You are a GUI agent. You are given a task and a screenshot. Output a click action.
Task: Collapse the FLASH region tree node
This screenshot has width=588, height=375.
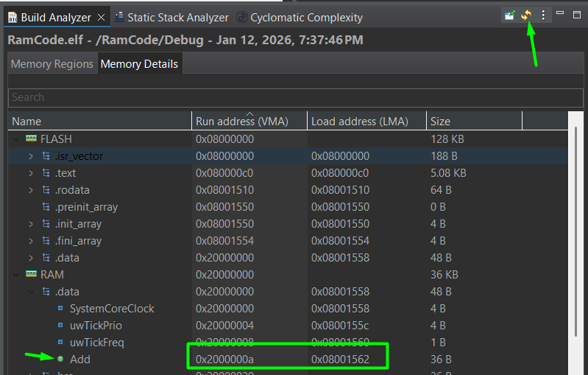(x=15, y=139)
